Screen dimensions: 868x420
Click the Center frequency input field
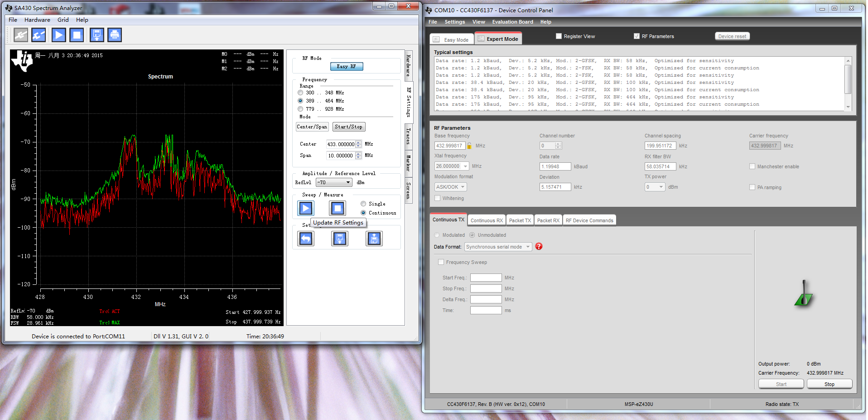pyautogui.click(x=341, y=144)
